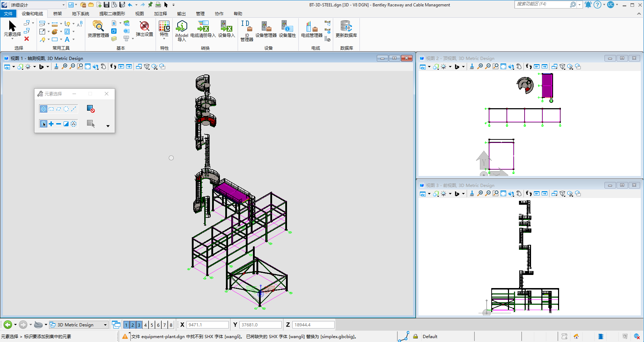Image resolution: width=644 pixels, height=342 pixels.
Task: Click the 弹出设置 button
Action: click(x=144, y=29)
